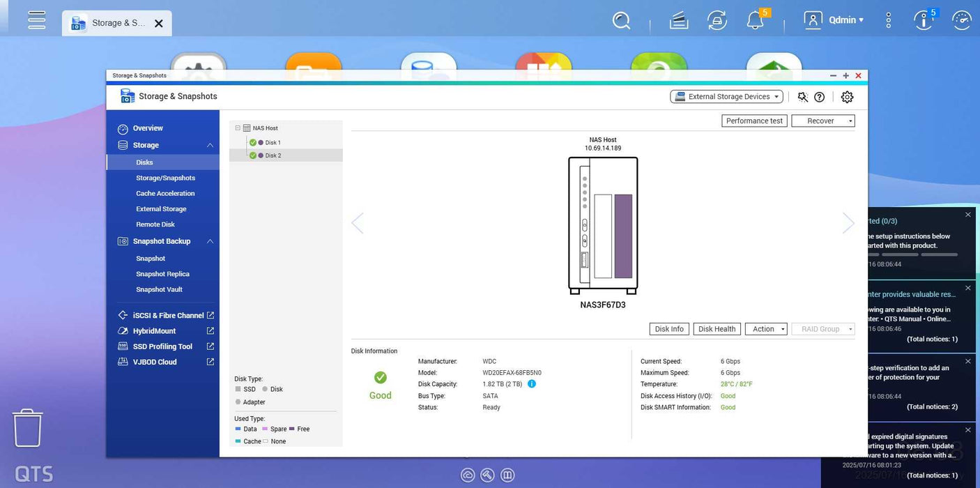Image resolution: width=980 pixels, height=488 pixels.
Task: Open External Storage sidebar item
Action: 161,208
